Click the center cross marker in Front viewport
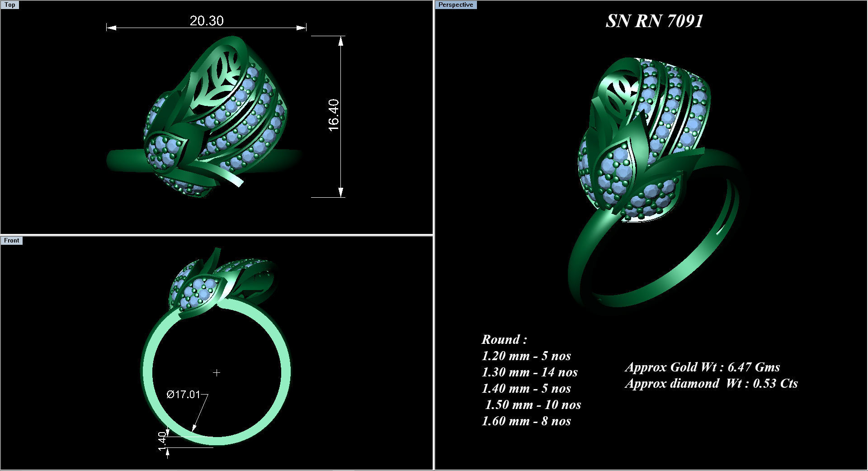 [217, 373]
